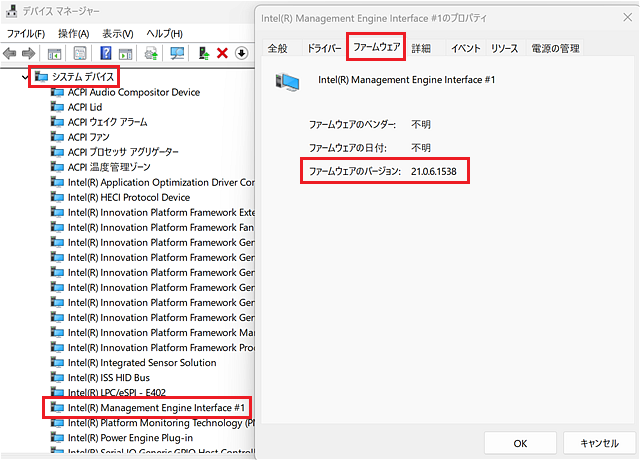Screen dimensions: 640x460
Task: Switch to the 詳細 tab
Action: [421, 49]
